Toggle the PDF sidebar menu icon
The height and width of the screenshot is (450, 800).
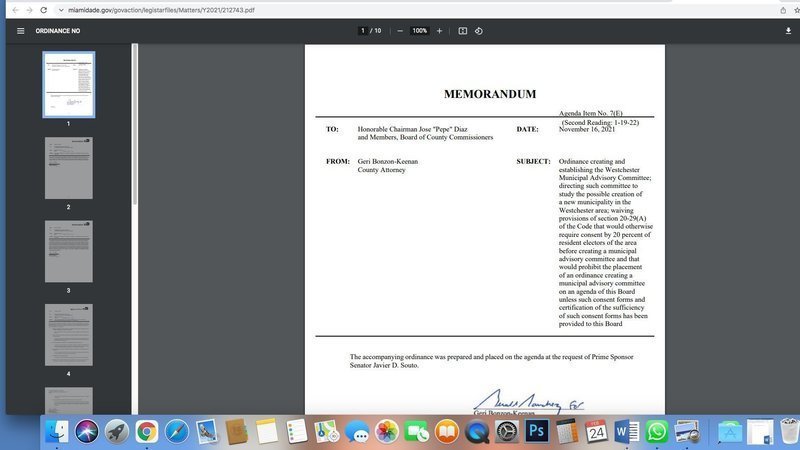coord(20,31)
